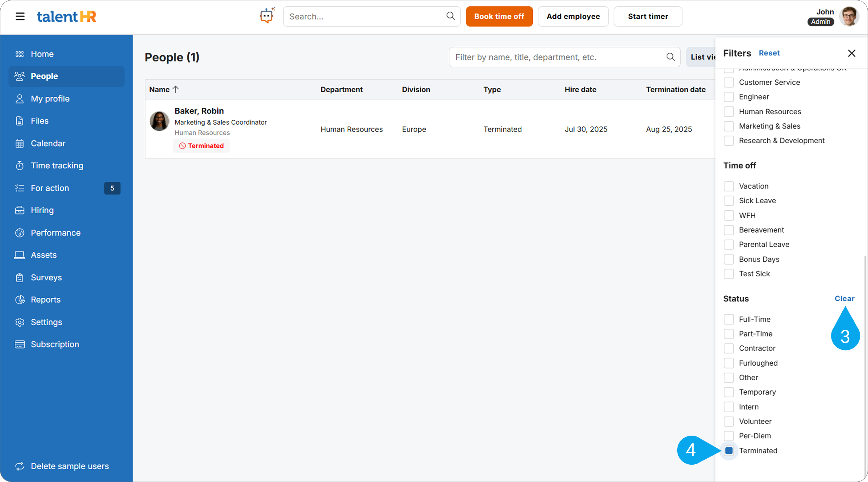Click Delete sample users

pos(69,466)
